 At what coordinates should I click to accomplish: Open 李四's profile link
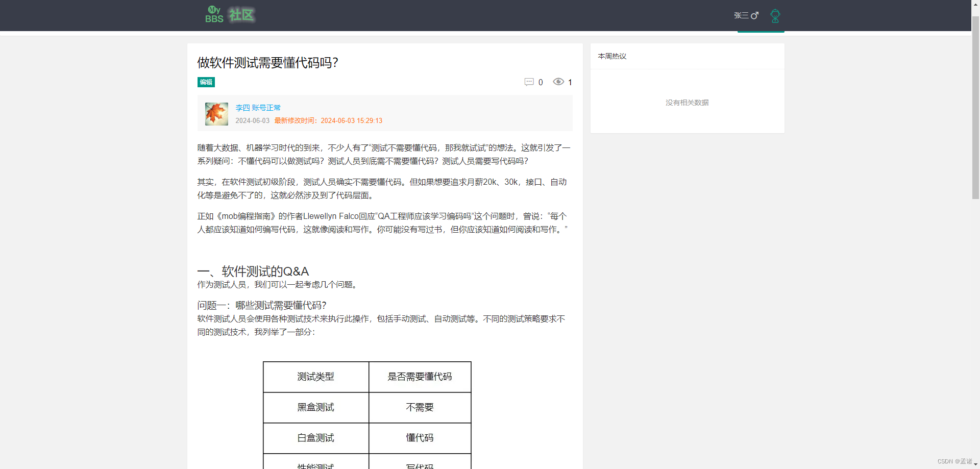click(241, 108)
